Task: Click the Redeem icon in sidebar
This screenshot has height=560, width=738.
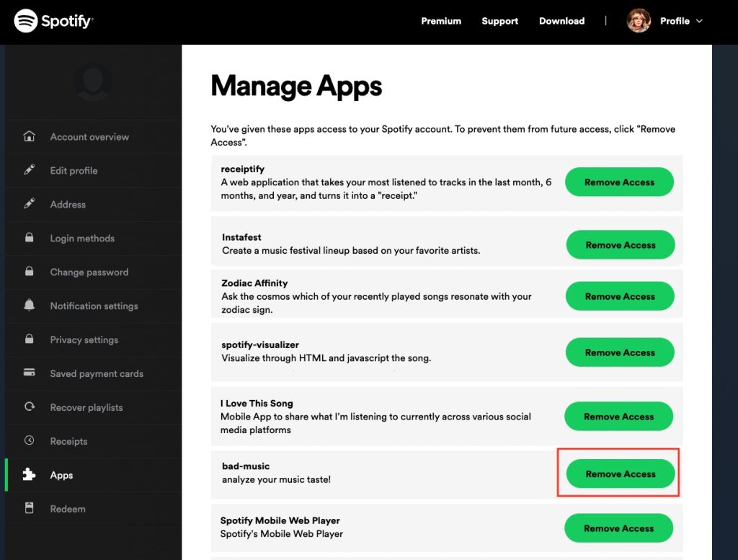Action: pos(30,509)
